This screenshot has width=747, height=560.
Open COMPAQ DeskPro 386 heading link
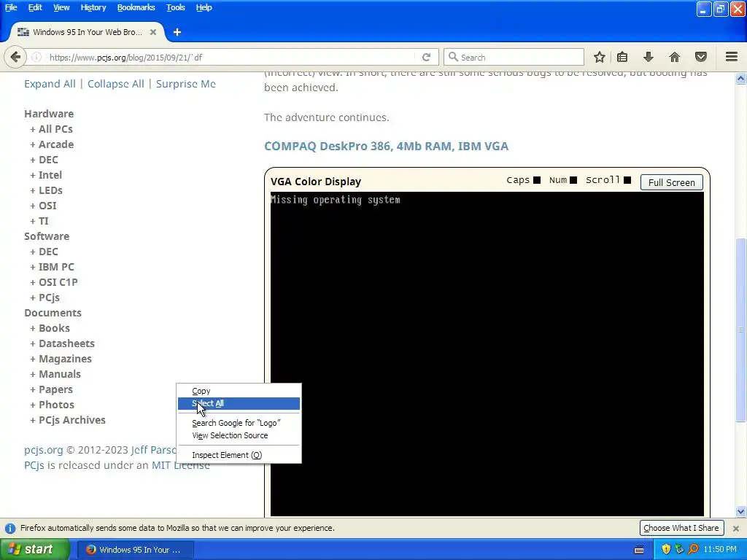pos(387,146)
